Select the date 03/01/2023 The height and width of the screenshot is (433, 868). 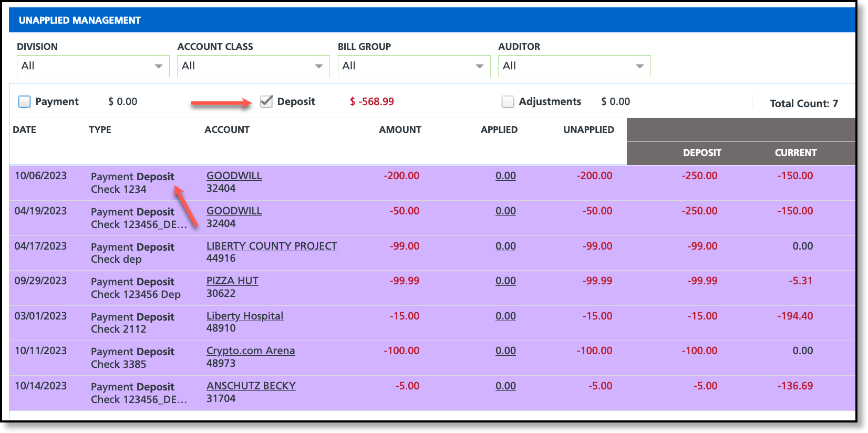pyautogui.click(x=41, y=316)
